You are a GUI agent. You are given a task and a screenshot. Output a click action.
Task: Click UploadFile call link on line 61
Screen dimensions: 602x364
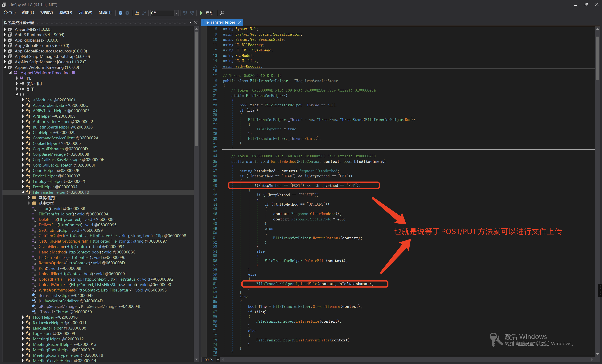306,284
